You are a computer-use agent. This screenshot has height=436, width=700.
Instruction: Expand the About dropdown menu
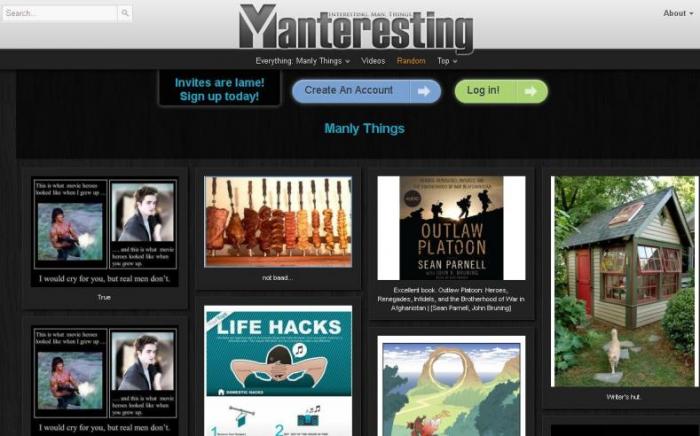pyautogui.click(x=678, y=13)
